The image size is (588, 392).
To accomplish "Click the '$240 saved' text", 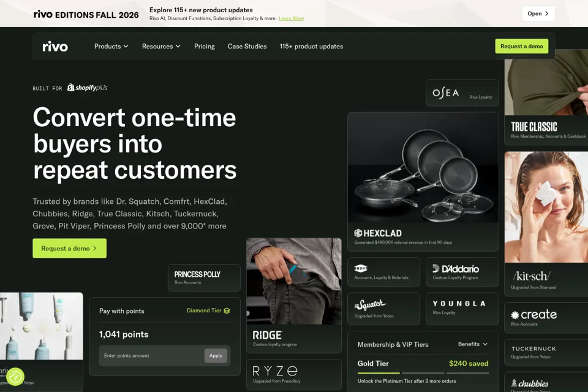I will [469, 363].
